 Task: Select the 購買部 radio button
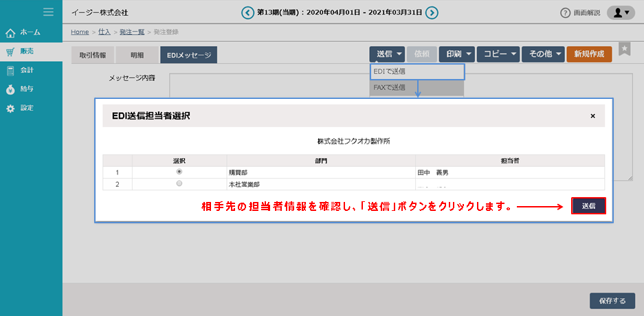pos(179,172)
